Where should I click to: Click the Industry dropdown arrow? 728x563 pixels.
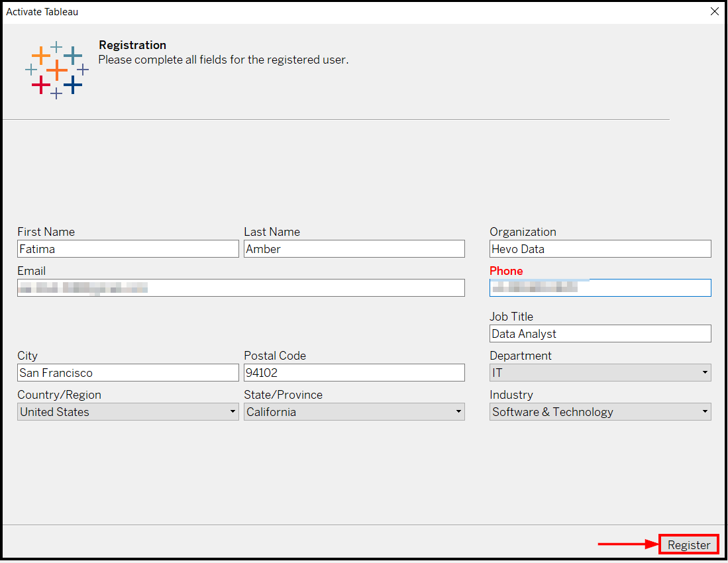[704, 412]
